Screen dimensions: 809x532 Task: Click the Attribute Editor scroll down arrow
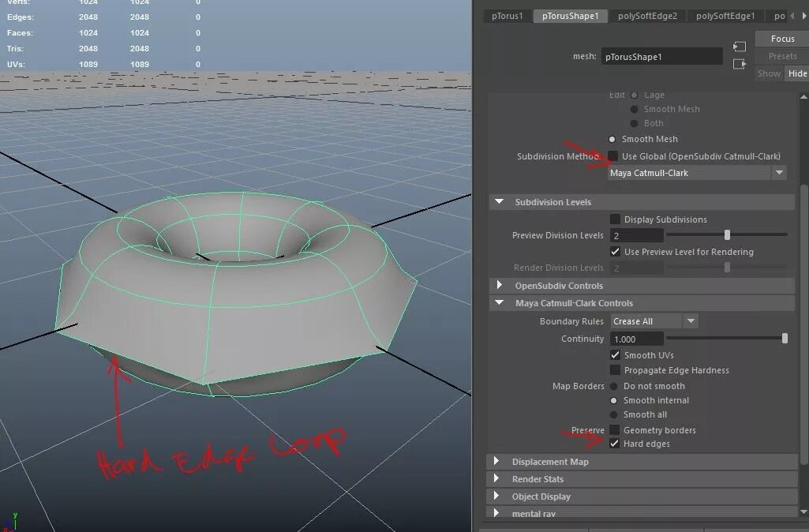(803, 512)
